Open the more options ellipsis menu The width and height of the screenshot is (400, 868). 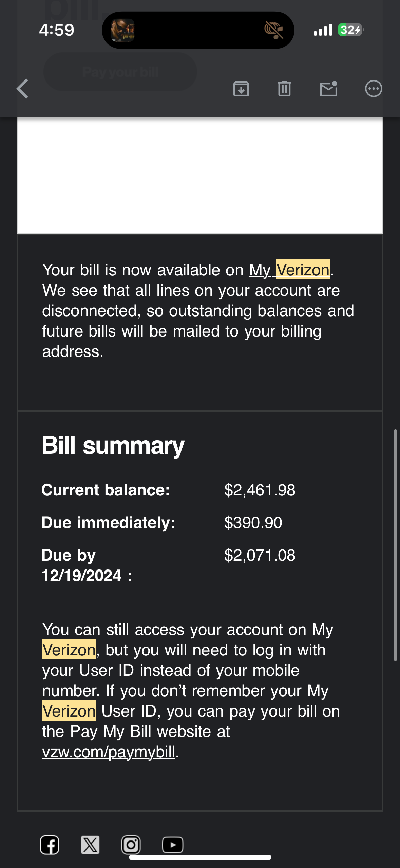[374, 89]
